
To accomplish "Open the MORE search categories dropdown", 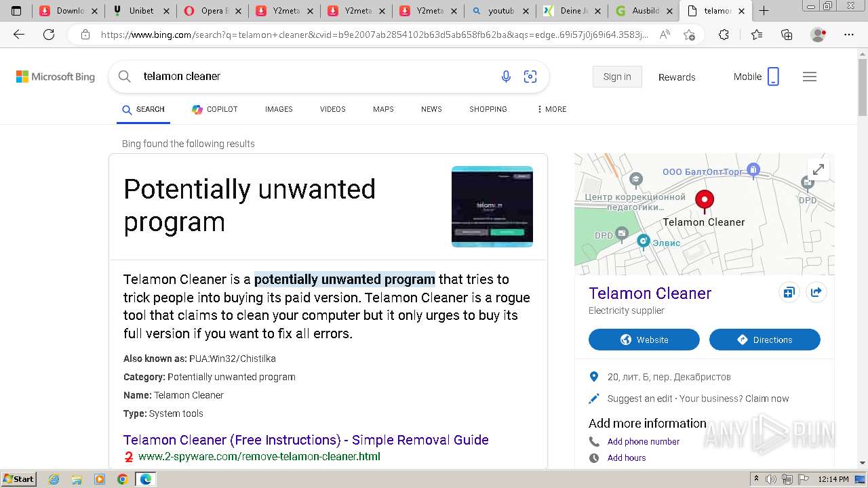I will [551, 109].
